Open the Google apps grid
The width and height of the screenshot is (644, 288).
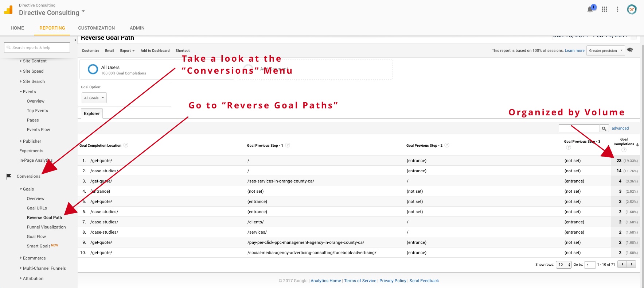tap(604, 9)
